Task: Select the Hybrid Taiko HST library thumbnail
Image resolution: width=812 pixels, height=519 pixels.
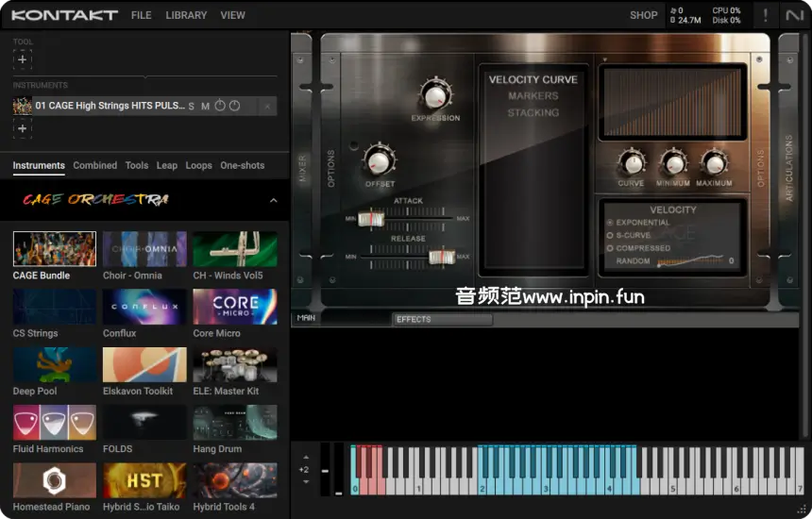Action: (x=144, y=480)
